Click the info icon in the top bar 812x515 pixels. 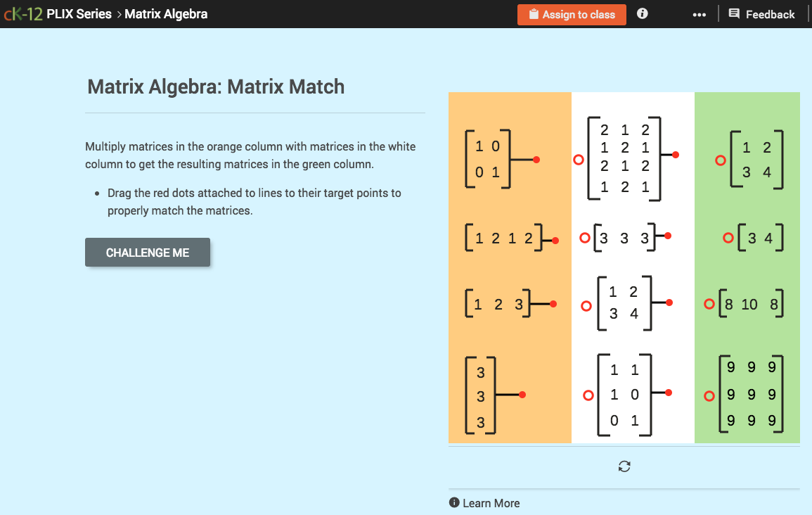pos(642,13)
